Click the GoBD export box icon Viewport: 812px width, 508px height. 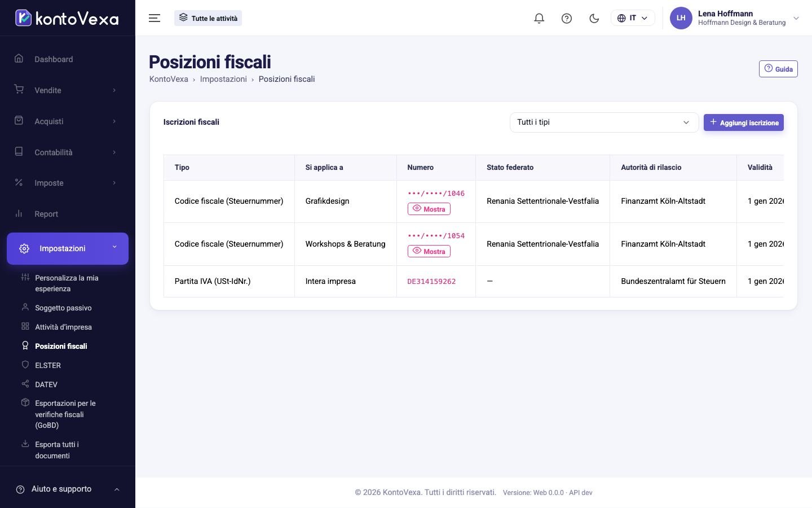[25, 402]
